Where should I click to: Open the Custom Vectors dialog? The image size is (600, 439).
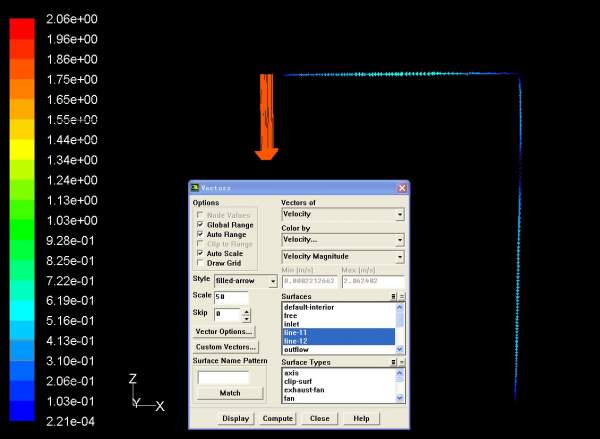(x=225, y=347)
